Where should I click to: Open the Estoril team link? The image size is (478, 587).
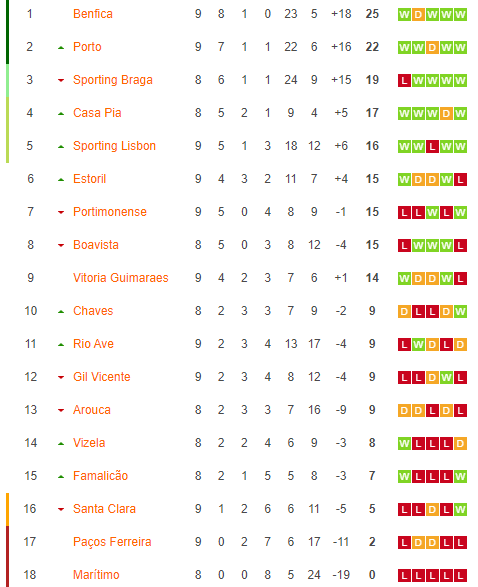(89, 179)
